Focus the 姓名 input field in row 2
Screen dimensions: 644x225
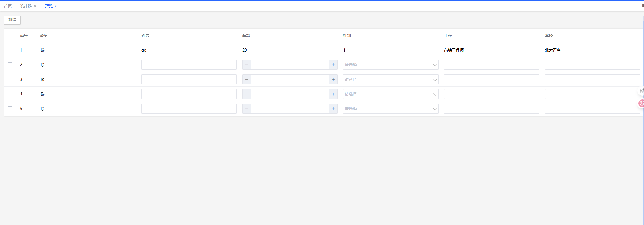pyautogui.click(x=189, y=65)
